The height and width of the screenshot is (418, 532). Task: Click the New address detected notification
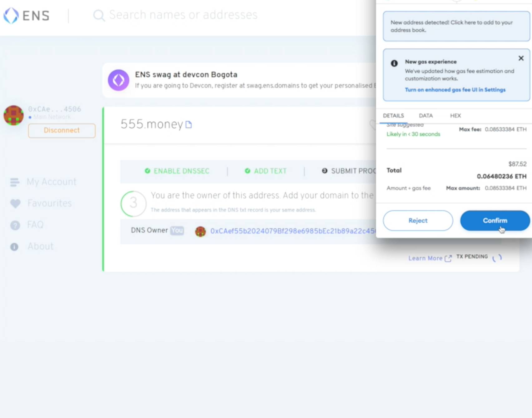click(456, 27)
